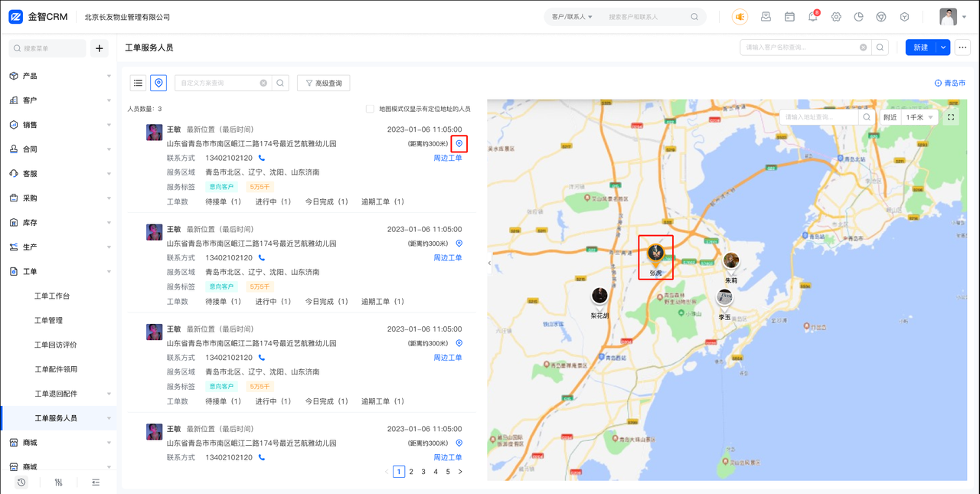Image resolution: width=980 pixels, height=494 pixels.
Task: Go to page 2 in pagination
Action: point(411,472)
